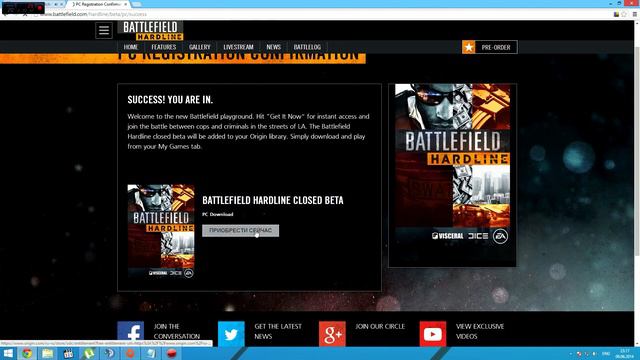The height and width of the screenshot is (360, 640).
Task: Click the Facebook icon
Action: pyautogui.click(x=131, y=333)
